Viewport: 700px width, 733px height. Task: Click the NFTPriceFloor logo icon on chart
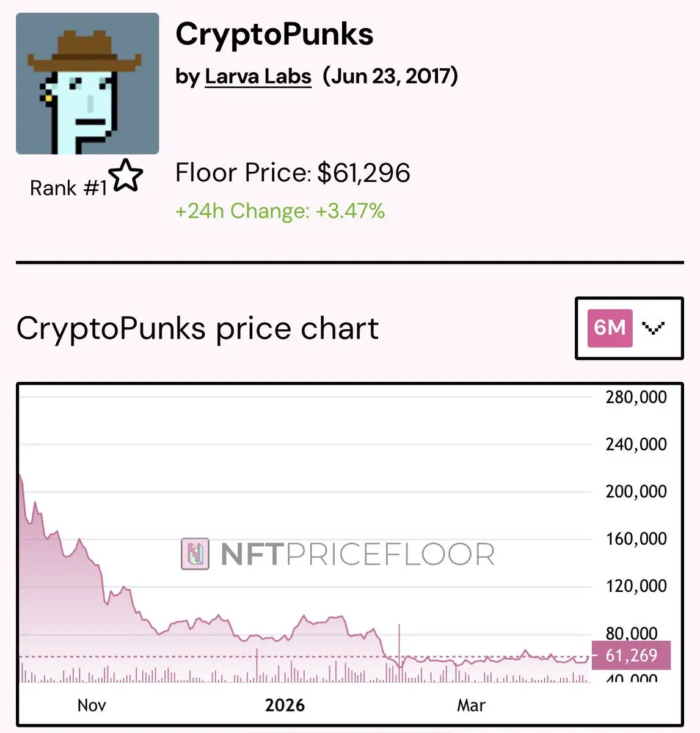(195, 554)
